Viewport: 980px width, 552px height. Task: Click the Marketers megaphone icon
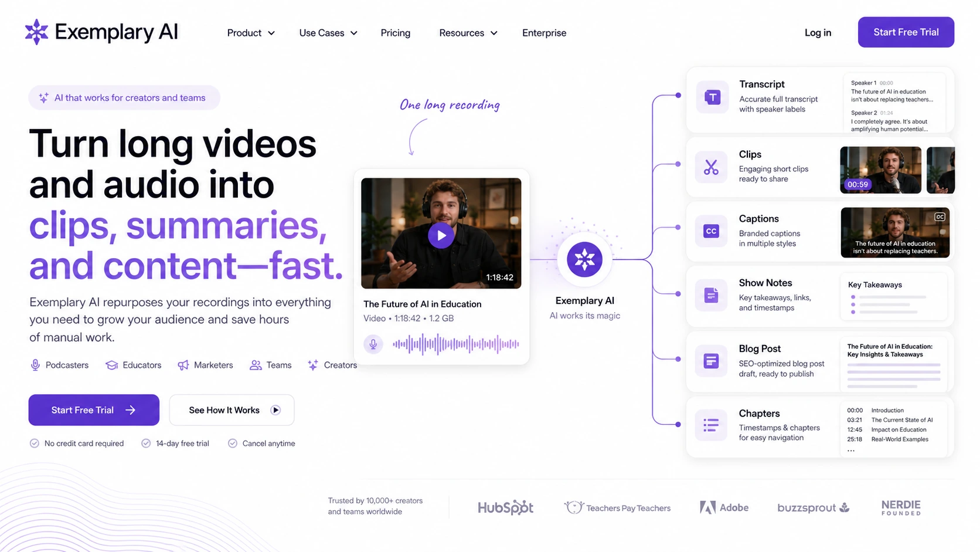pos(183,365)
